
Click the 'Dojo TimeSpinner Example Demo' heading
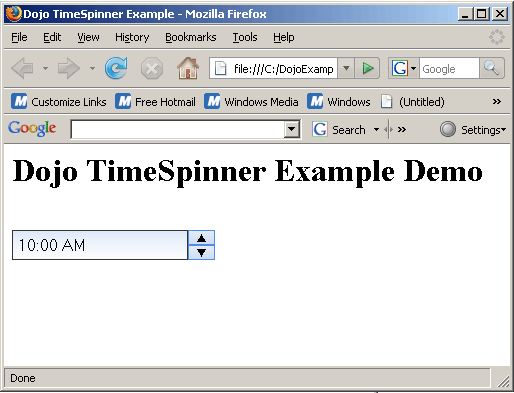coord(247,171)
